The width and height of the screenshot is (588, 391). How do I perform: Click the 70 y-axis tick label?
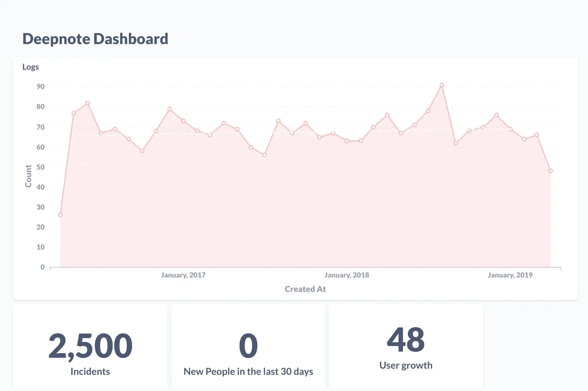[x=41, y=127]
